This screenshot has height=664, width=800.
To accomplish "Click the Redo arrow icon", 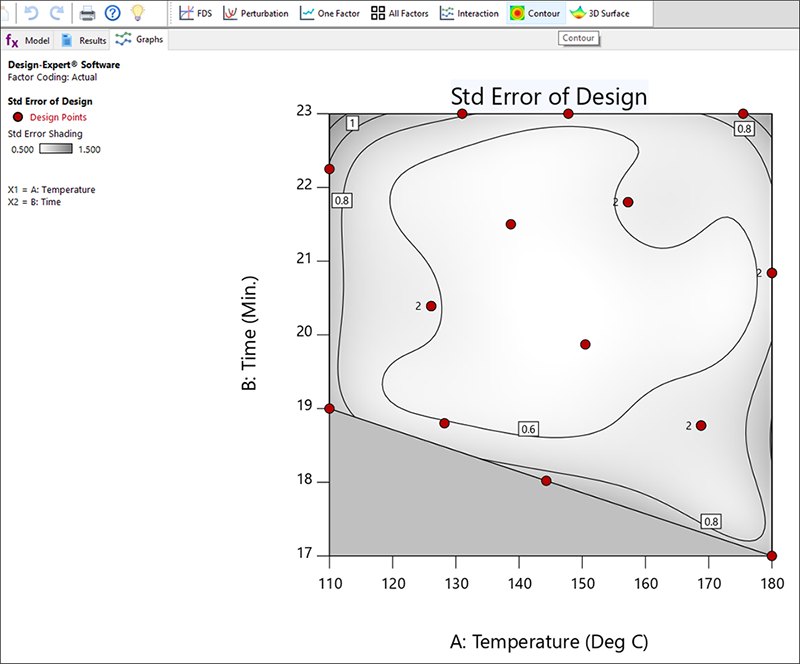I will tap(56, 13).
